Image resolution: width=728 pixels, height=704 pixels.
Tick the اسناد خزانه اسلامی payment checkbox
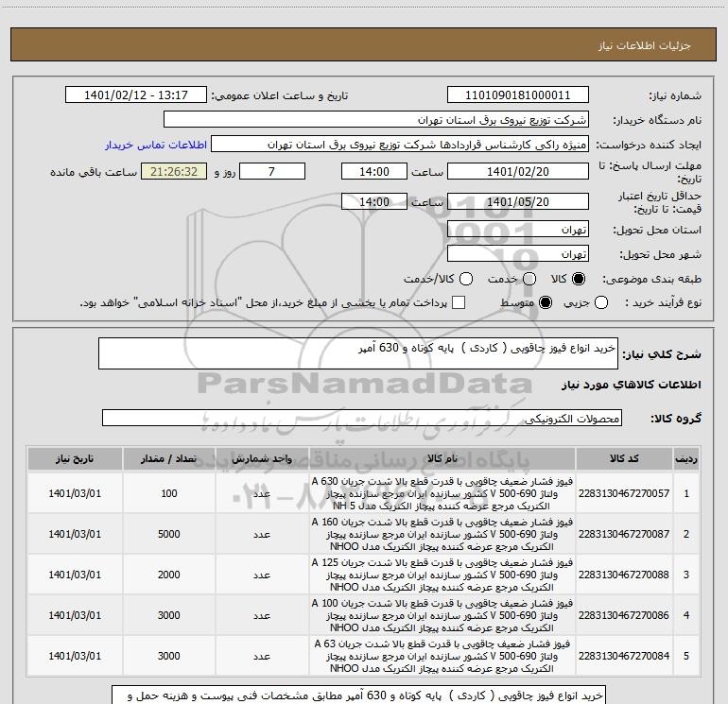pos(459,302)
